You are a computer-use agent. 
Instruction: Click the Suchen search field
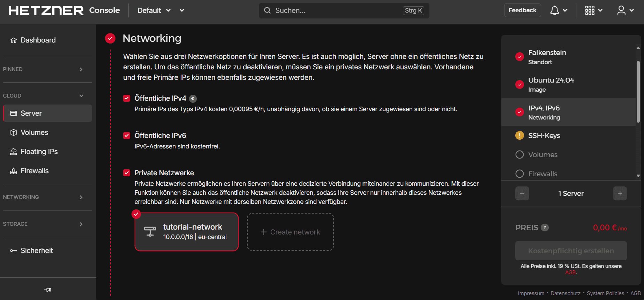335,10
